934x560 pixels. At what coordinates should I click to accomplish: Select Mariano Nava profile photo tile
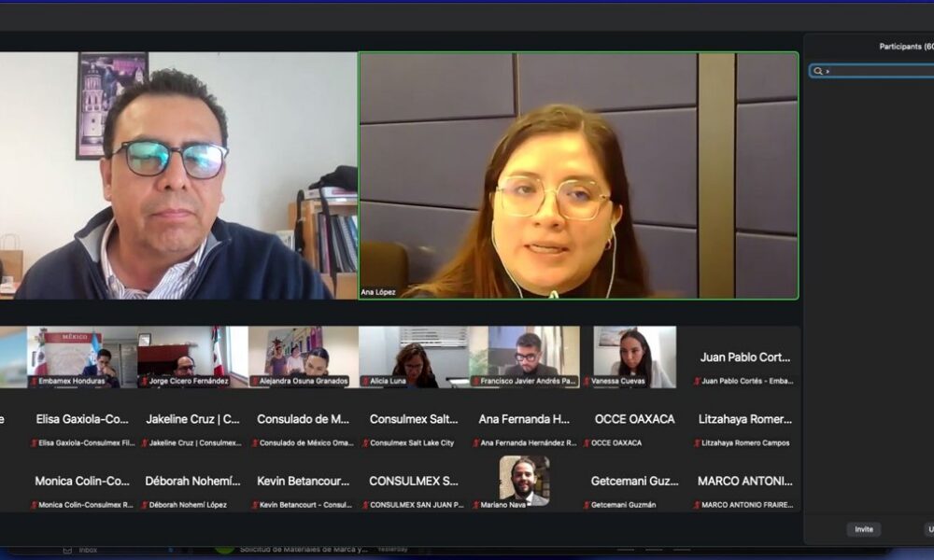click(x=524, y=481)
